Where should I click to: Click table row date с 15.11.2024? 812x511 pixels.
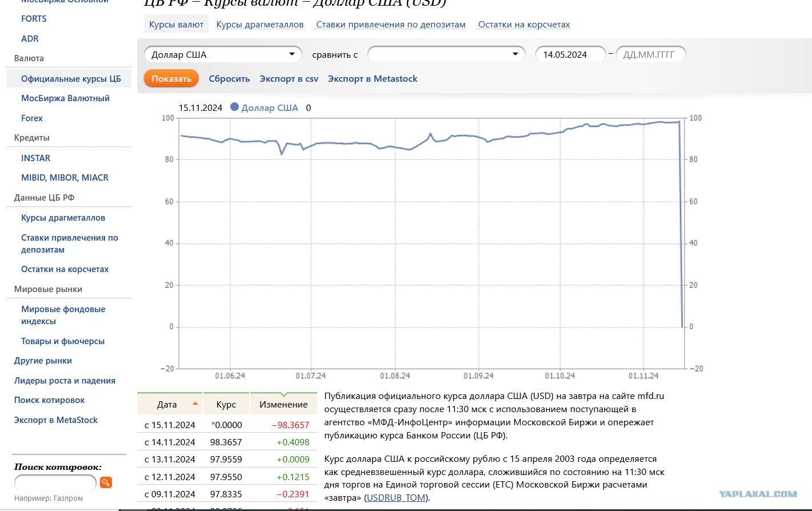(x=170, y=425)
